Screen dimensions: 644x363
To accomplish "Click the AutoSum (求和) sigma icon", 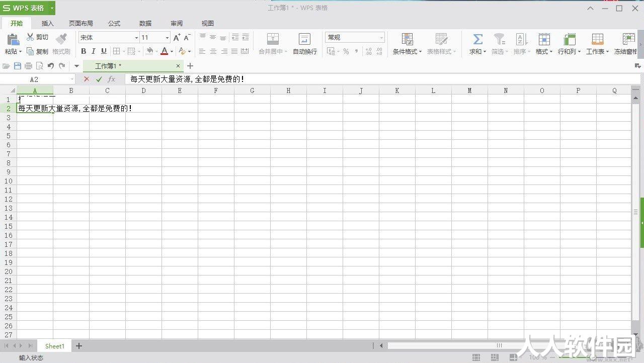I will click(478, 39).
